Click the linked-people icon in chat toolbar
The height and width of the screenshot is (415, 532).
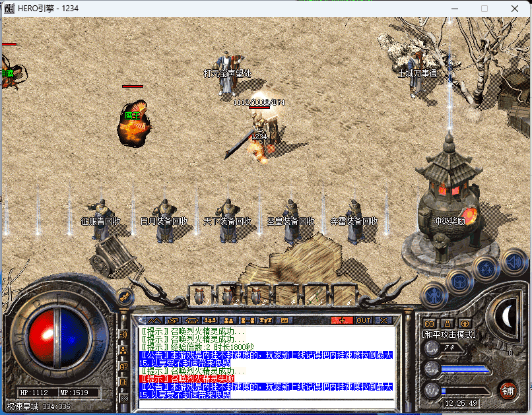click(x=248, y=321)
